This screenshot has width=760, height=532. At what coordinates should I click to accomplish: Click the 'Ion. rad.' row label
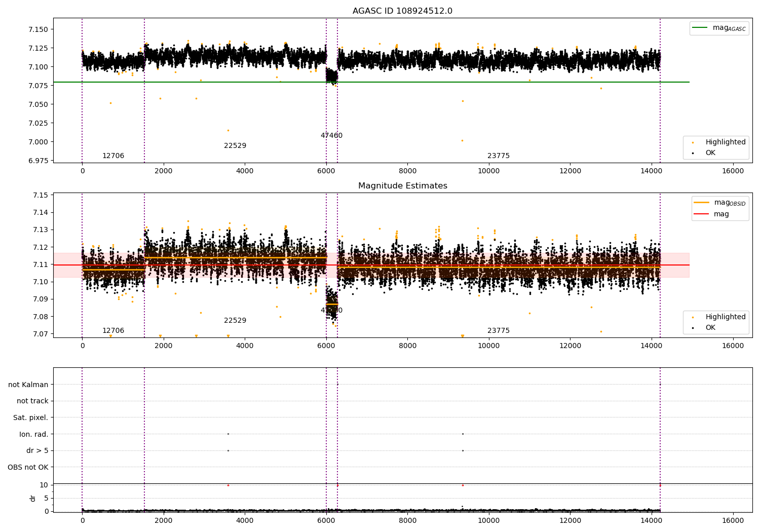[x=34, y=434]
